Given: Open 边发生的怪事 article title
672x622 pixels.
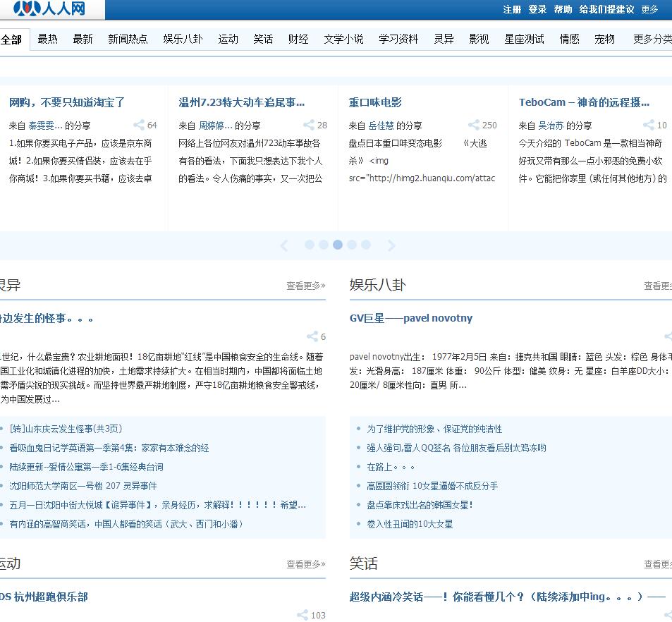Looking at the screenshot, I should [47, 318].
